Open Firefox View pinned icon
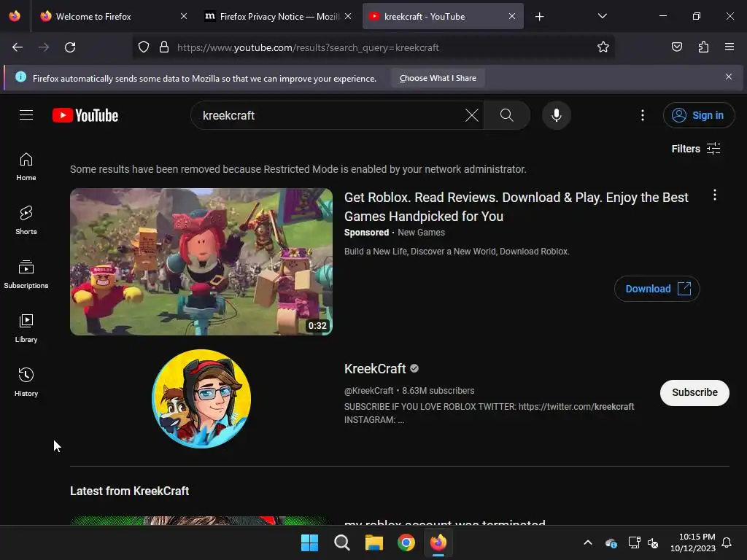 (15, 16)
